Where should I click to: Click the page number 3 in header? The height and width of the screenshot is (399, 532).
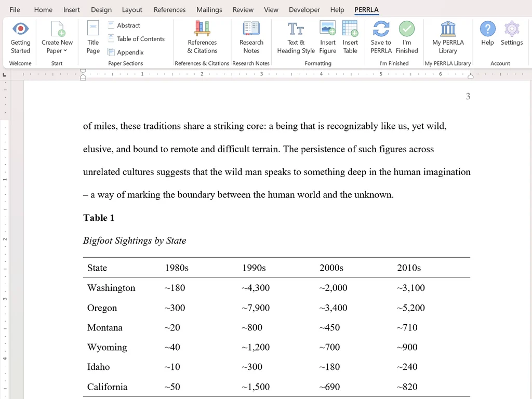click(x=468, y=96)
